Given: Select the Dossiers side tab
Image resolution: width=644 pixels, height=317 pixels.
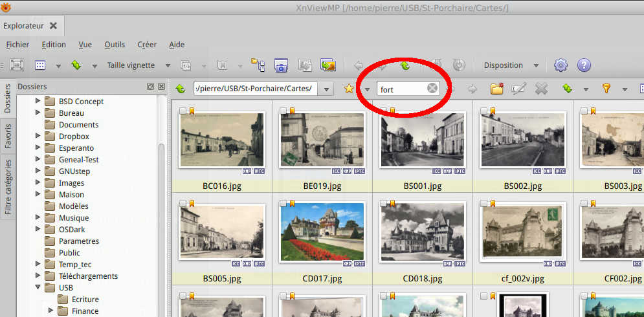Looking at the screenshot, I should pyautogui.click(x=8, y=98).
